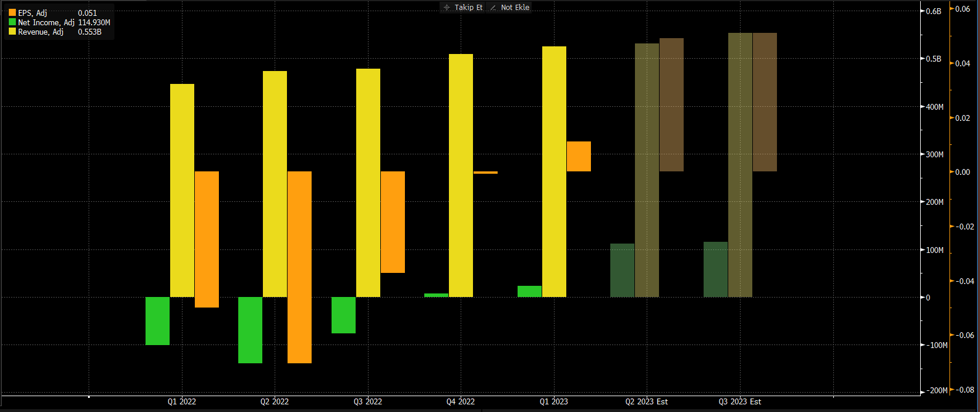Select the dimmed green net income bar for Q3 2023 Est
Image resolution: width=980 pixels, height=412 pixels.
(x=715, y=269)
